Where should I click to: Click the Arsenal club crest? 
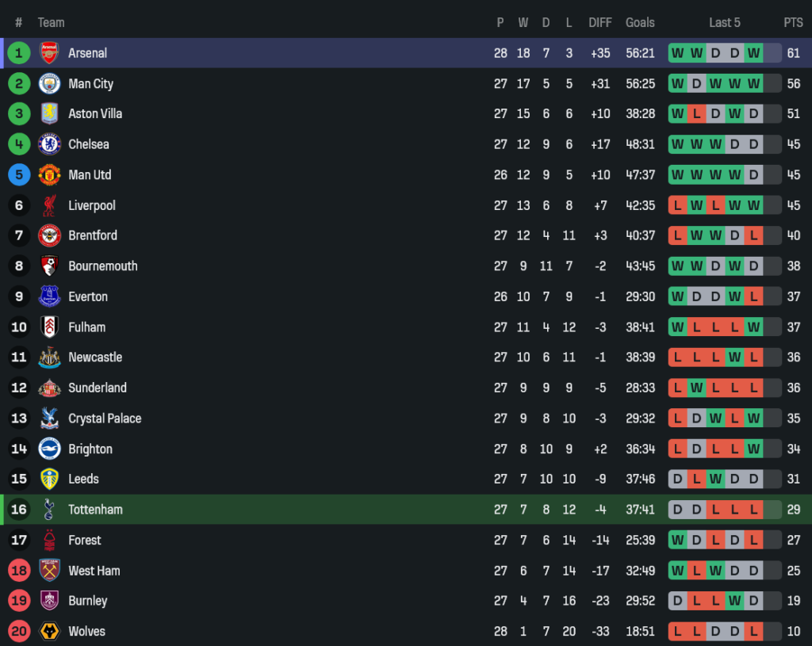click(x=49, y=53)
